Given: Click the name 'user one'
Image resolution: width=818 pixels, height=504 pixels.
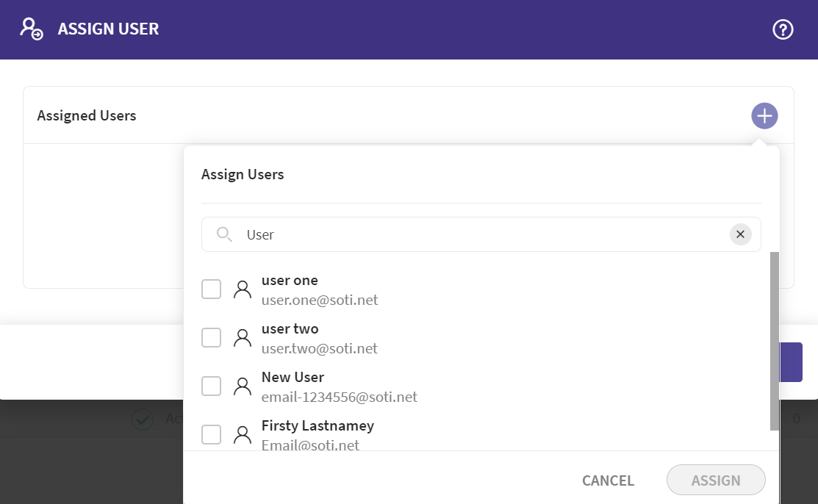Looking at the screenshot, I should click(290, 281).
